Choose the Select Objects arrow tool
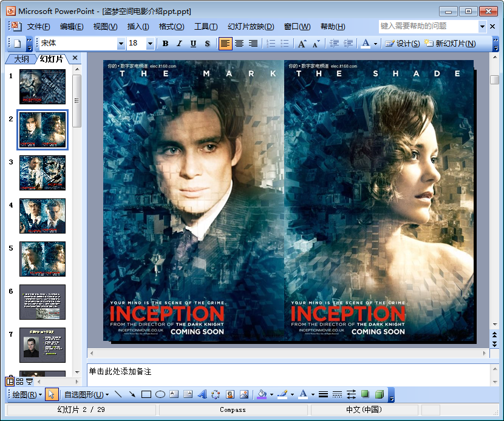This screenshot has height=421, width=504. point(52,394)
